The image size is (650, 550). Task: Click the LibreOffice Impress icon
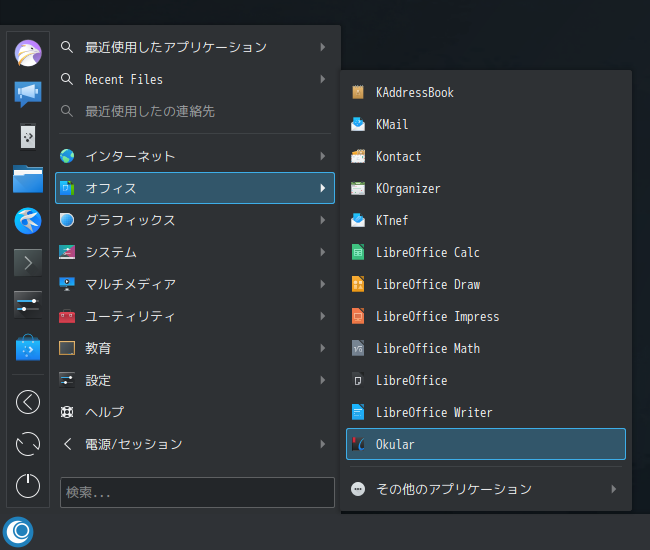tap(358, 316)
